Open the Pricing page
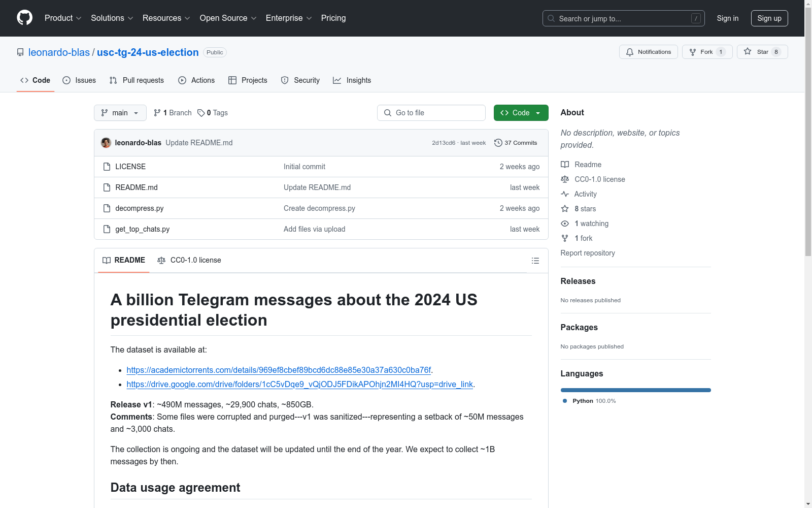 coord(333,18)
